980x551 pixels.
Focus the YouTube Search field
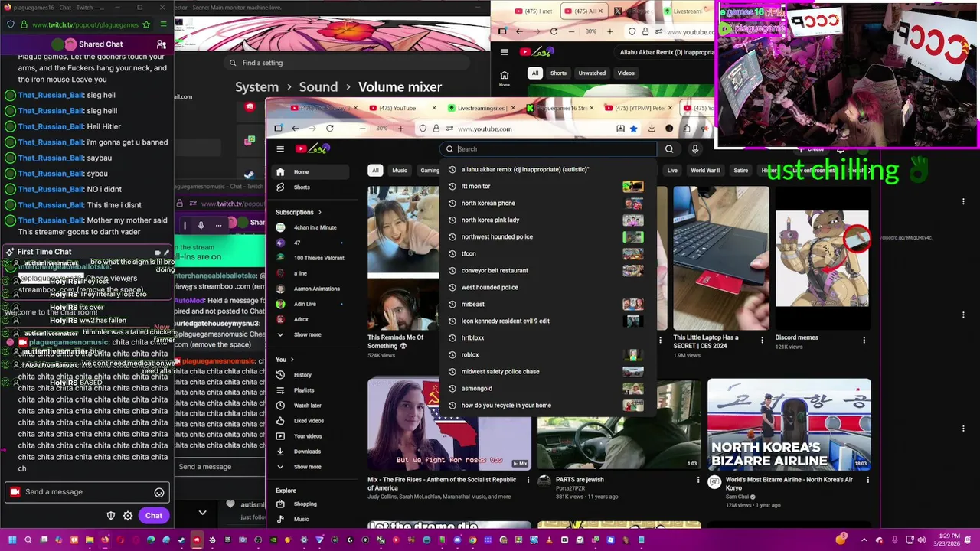click(x=549, y=149)
